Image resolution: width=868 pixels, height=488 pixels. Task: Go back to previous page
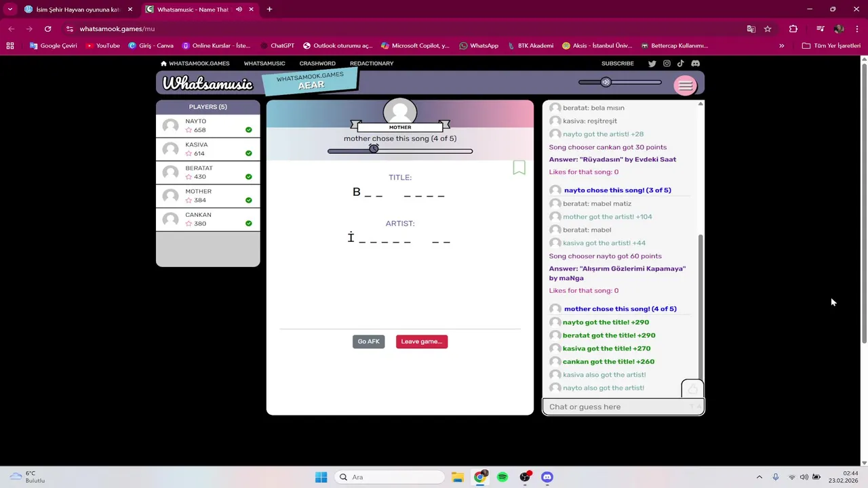(12, 29)
